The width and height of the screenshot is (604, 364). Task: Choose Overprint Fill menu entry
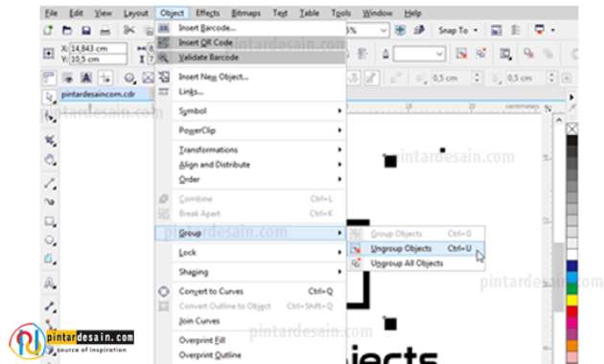[x=251, y=340]
